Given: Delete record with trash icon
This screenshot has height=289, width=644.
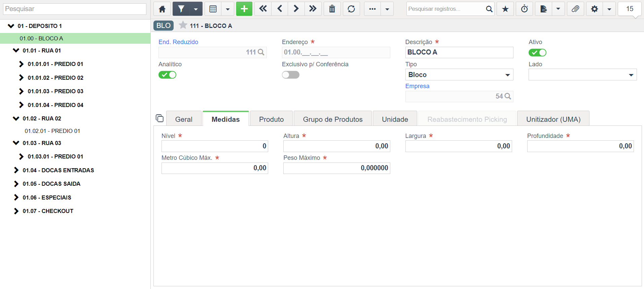Looking at the screenshot, I should click(x=332, y=9).
